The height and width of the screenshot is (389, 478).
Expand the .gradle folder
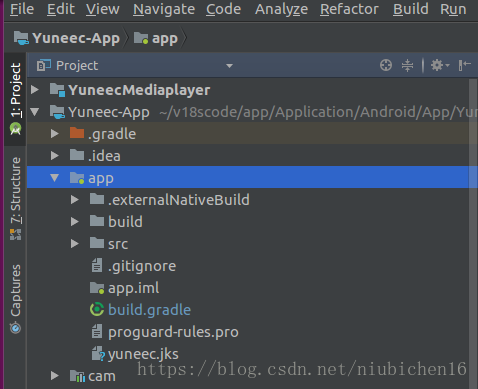pos(55,134)
